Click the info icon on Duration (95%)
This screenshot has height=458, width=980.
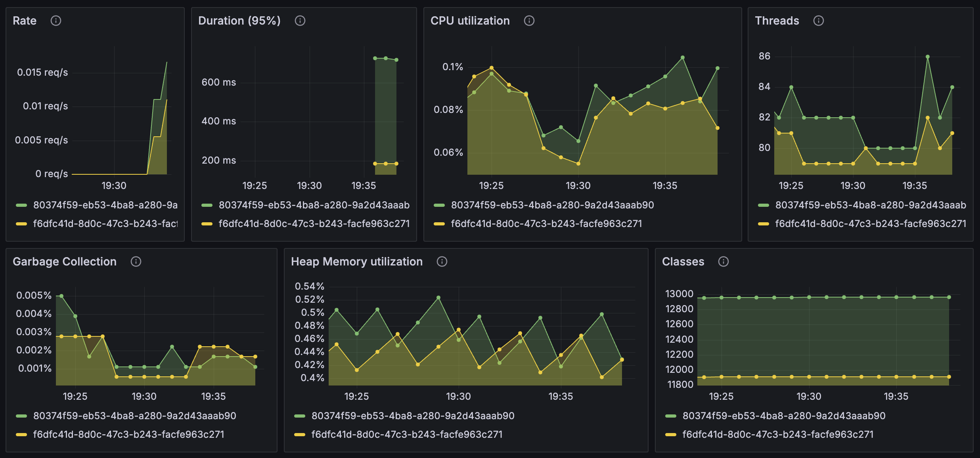click(x=300, y=21)
